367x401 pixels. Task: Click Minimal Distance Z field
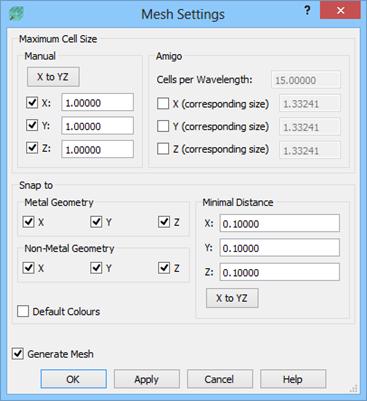pyautogui.click(x=280, y=272)
